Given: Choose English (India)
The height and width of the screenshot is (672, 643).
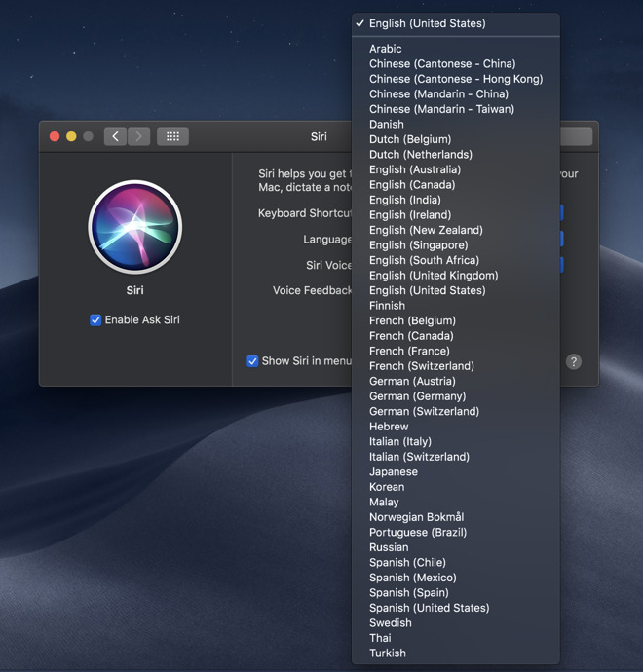Looking at the screenshot, I should click(456, 200).
